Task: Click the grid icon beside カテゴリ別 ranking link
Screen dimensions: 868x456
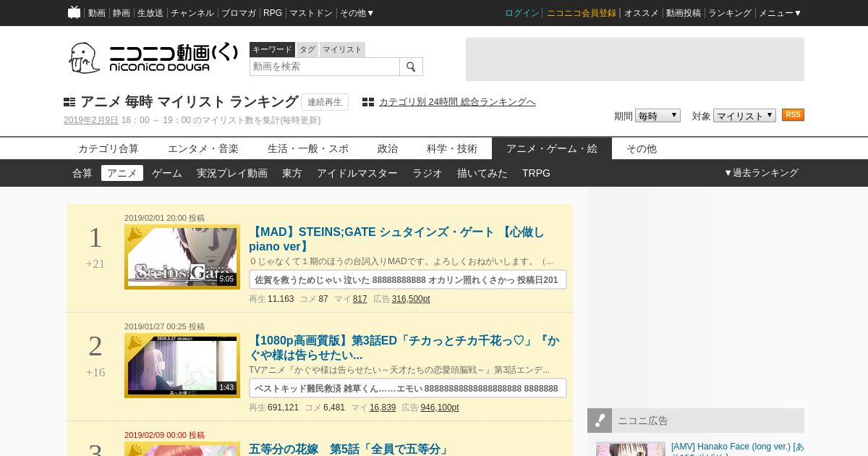Action: [x=368, y=102]
